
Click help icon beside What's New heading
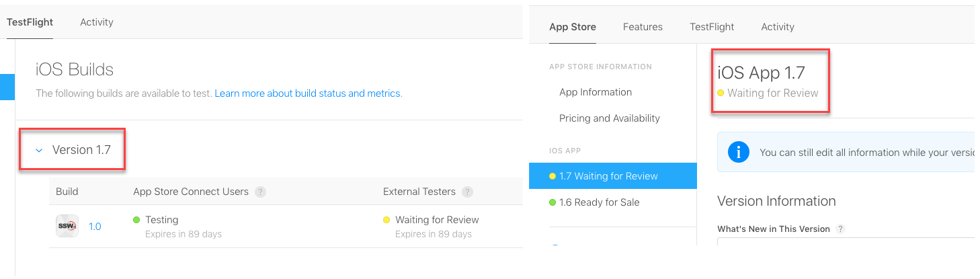click(840, 229)
